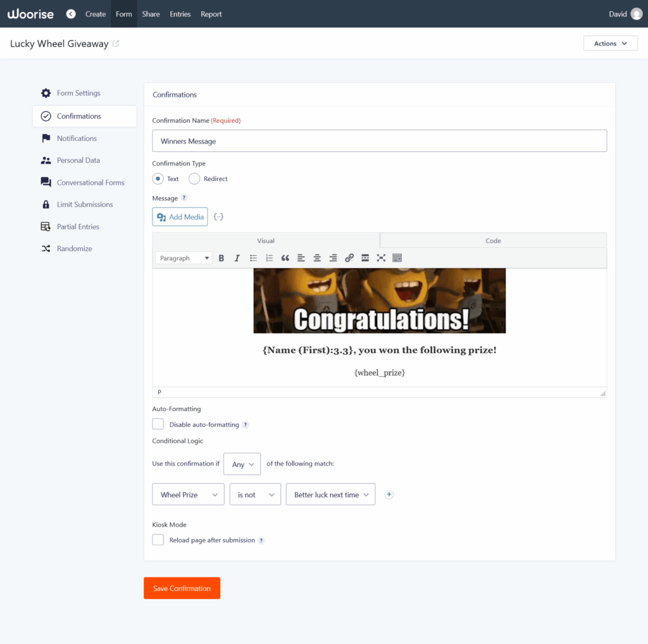Click the Congratulations minions image

click(x=380, y=300)
